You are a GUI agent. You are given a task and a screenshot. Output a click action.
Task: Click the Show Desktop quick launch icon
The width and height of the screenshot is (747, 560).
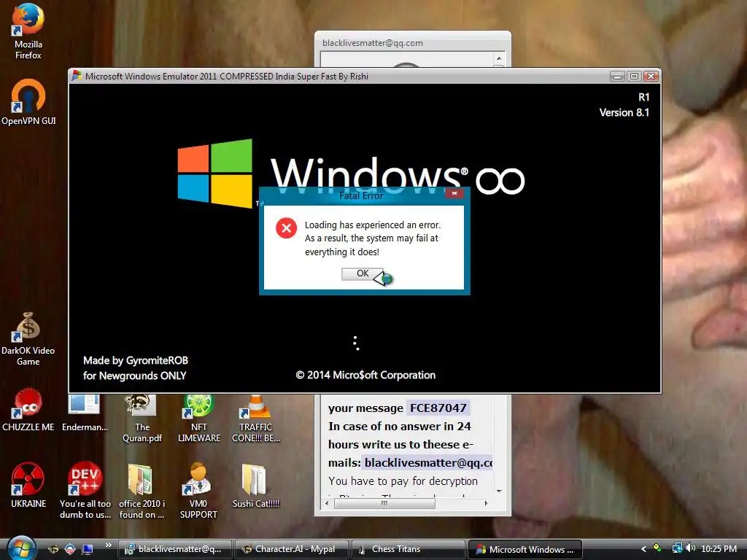coord(87,549)
